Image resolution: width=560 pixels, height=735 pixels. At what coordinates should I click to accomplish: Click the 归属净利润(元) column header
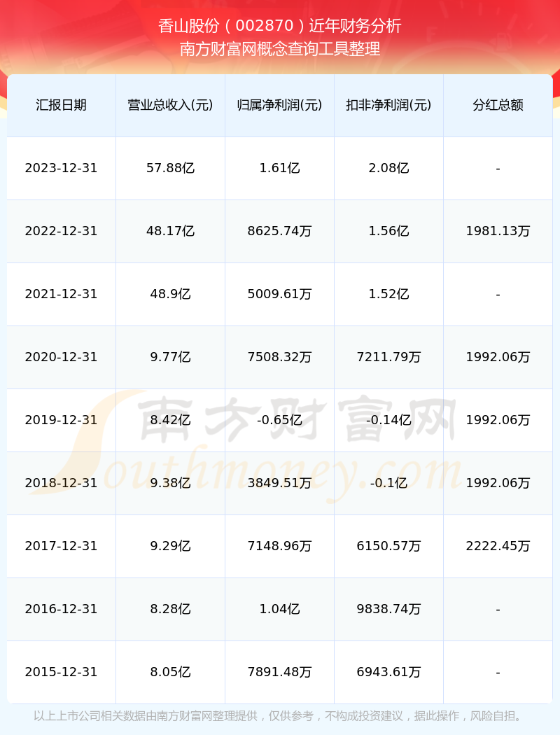(x=279, y=105)
